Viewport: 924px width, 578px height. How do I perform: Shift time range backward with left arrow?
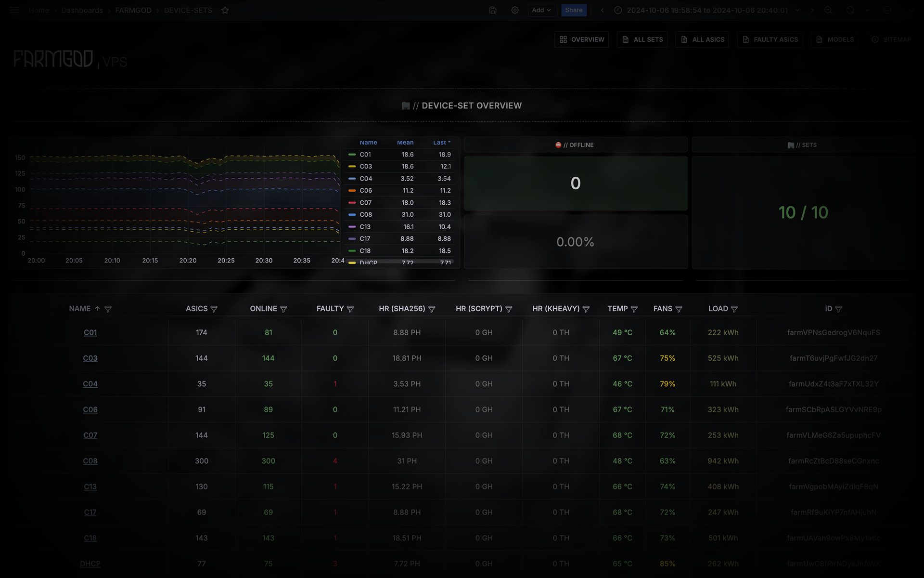(x=602, y=10)
